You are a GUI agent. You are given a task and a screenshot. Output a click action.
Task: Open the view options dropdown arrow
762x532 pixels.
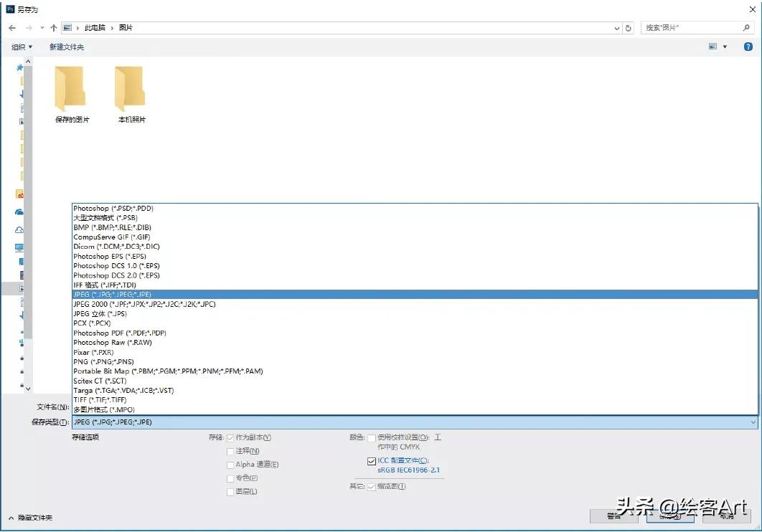(x=725, y=47)
